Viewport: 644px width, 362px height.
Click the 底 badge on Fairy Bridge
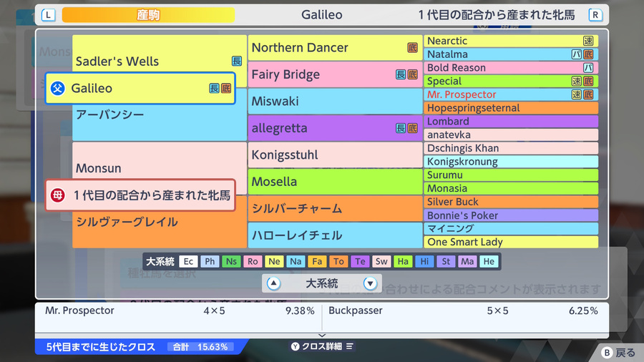pyautogui.click(x=412, y=74)
